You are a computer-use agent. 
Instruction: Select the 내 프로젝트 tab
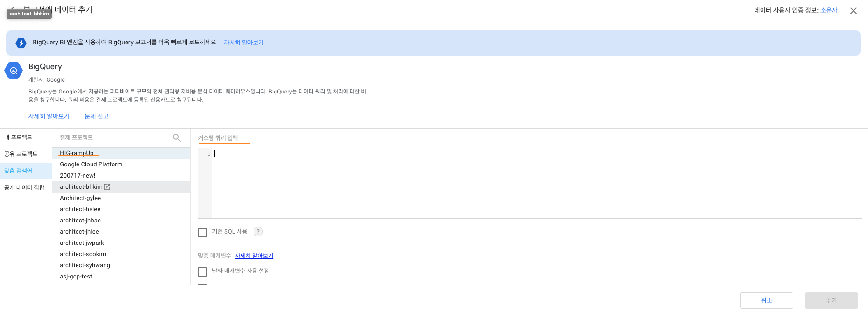[x=26, y=137]
